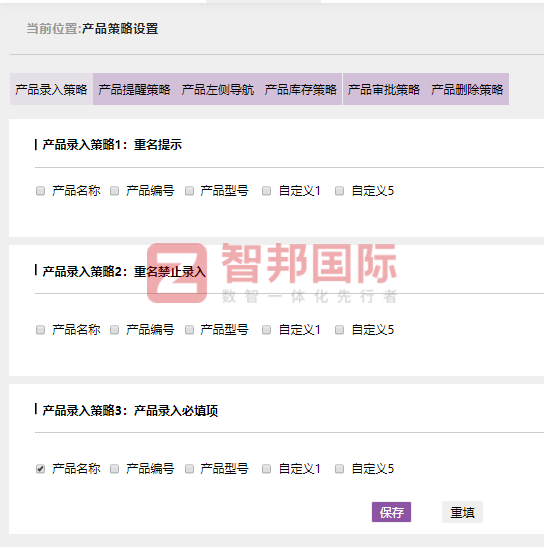Screen dimensions: 544x547
Task: Check 产品型号 under 重名提示
Action: (189, 191)
